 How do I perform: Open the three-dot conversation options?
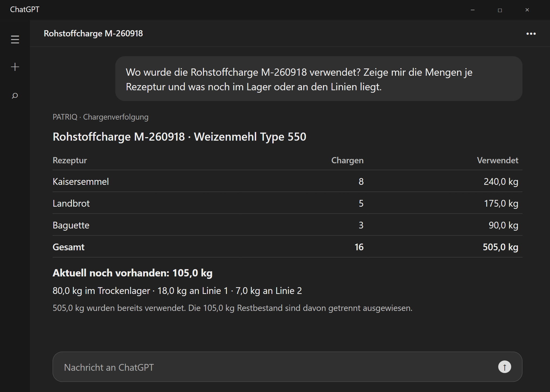pyautogui.click(x=531, y=34)
